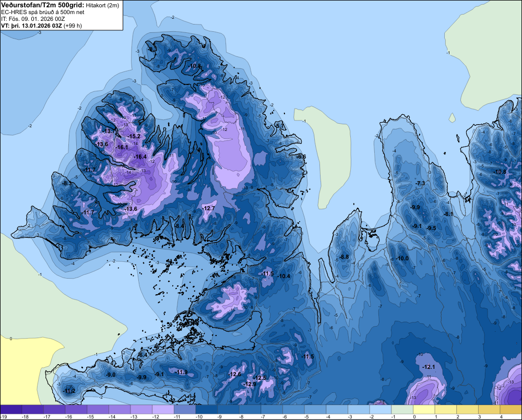Click the -11.9 temperature value
Viewport: 522px width, 420px height.
click(x=181, y=372)
